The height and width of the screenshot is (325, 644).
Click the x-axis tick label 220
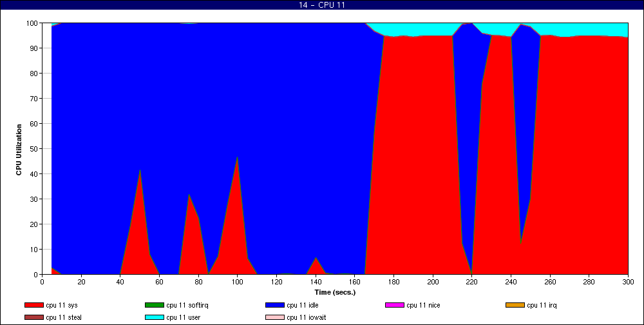pyautogui.click(x=471, y=282)
